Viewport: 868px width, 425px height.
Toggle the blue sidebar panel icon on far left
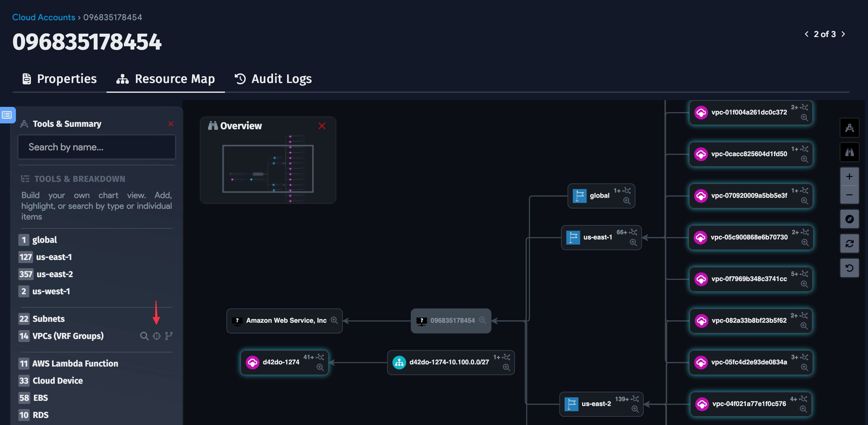click(7, 115)
